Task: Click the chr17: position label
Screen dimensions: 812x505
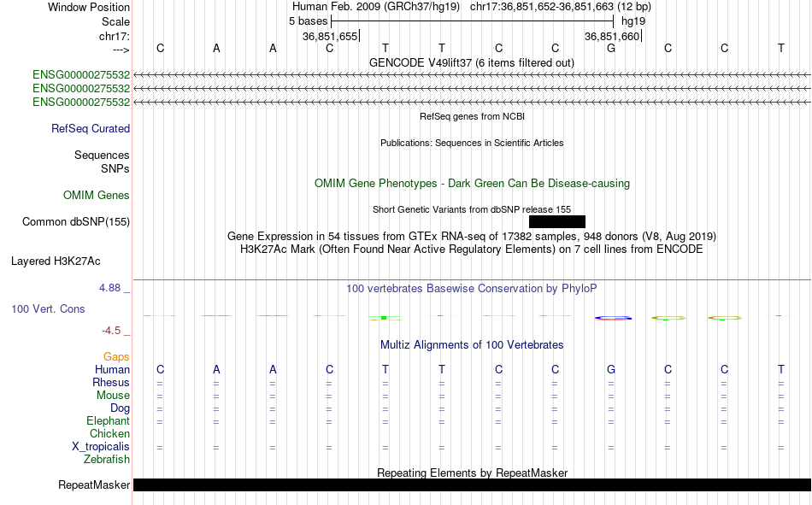Action: click(114, 36)
